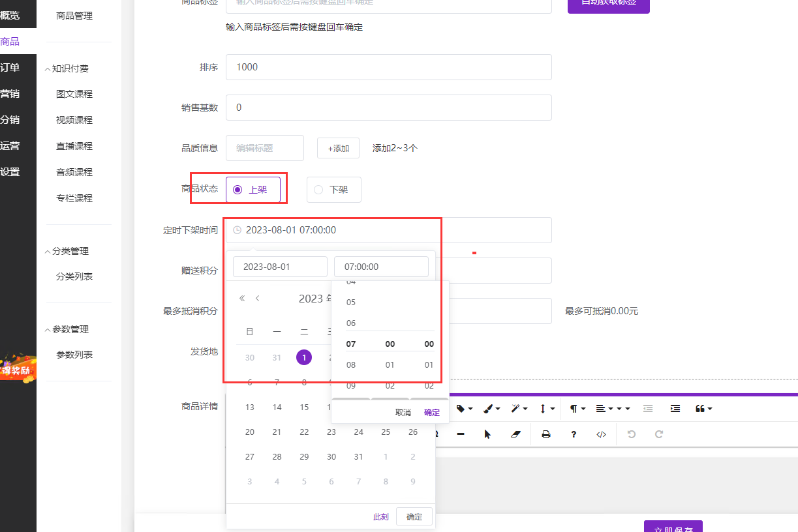Pick hour 08 in the time spinner

coord(351,365)
